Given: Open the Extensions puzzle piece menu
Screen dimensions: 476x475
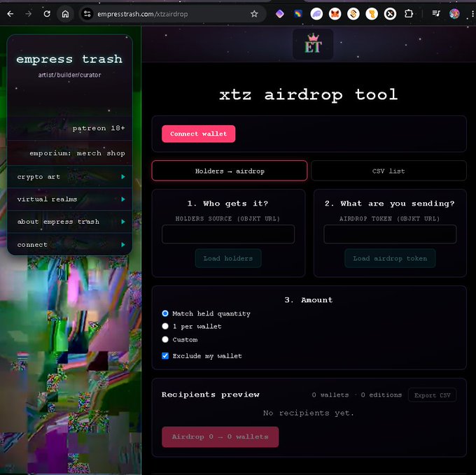Looking at the screenshot, I should (409, 14).
